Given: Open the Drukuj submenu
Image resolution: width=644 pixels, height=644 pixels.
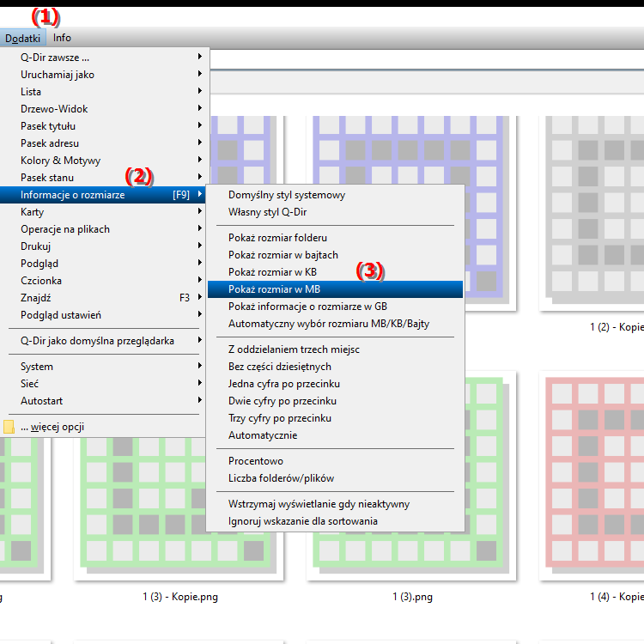Looking at the screenshot, I should click(104, 246).
